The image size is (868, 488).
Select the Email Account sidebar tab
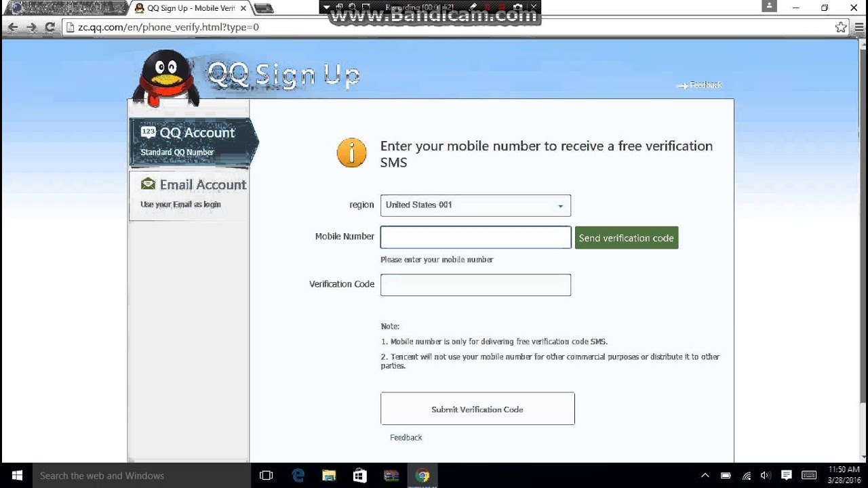click(x=189, y=195)
